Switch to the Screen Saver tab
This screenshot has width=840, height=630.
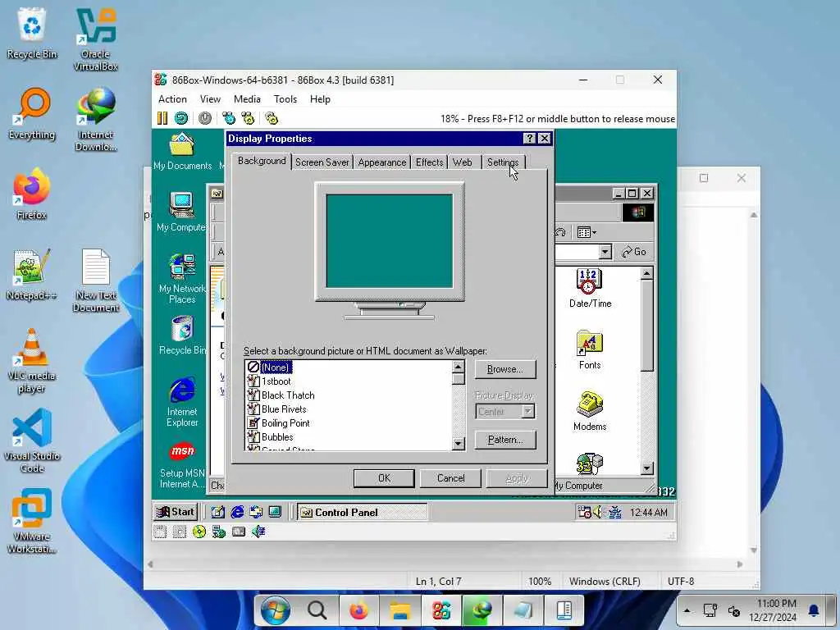click(322, 162)
